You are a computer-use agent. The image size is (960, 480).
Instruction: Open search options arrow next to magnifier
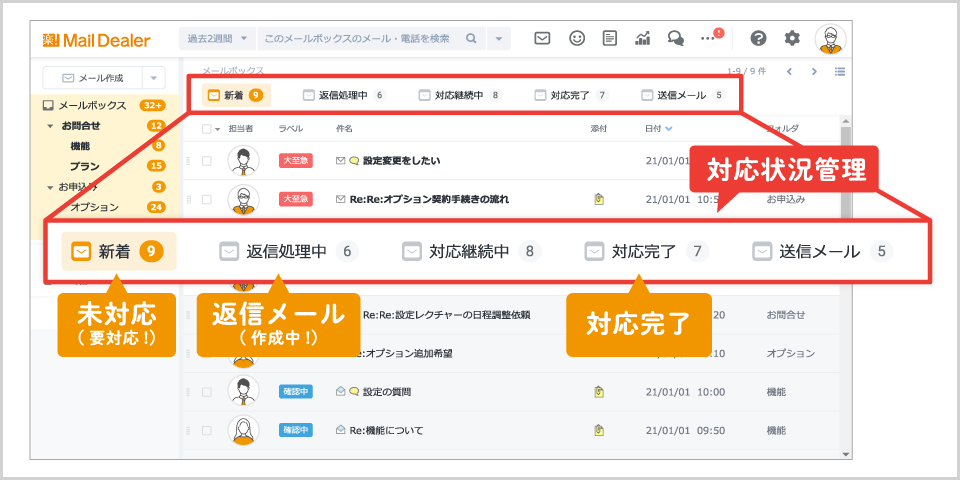point(498,39)
